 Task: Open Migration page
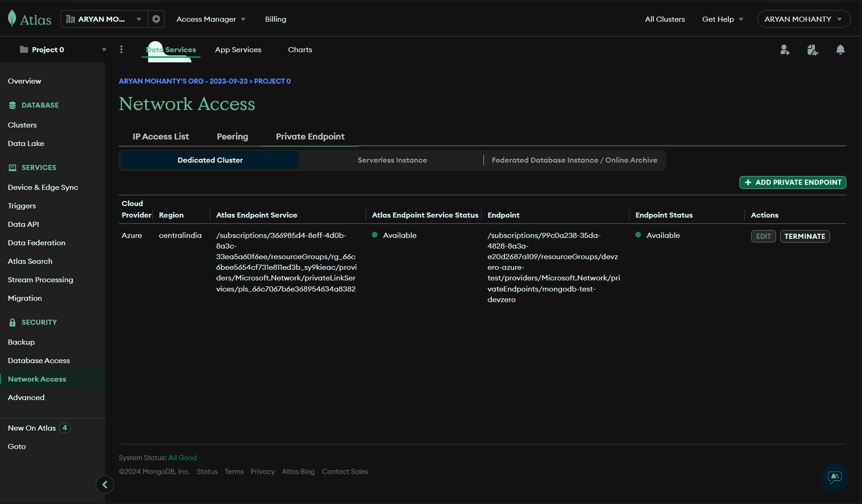(25, 298)
